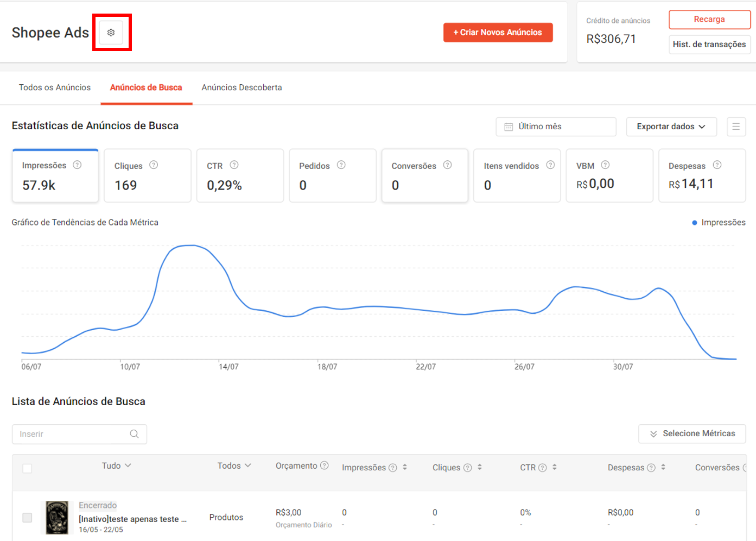This screenshot has height=541, width=756.
Task: Click the R$306,71 ad credit balance
Action: point(611,39)
